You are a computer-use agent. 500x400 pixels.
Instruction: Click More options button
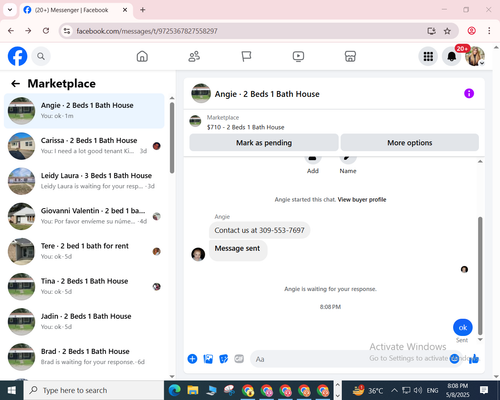tap(410, 143)
